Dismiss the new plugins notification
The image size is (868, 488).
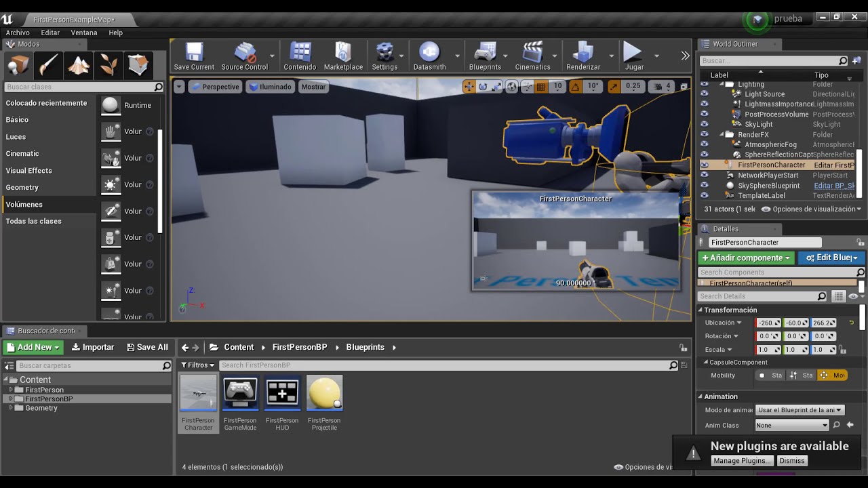[x=791, y=461]
